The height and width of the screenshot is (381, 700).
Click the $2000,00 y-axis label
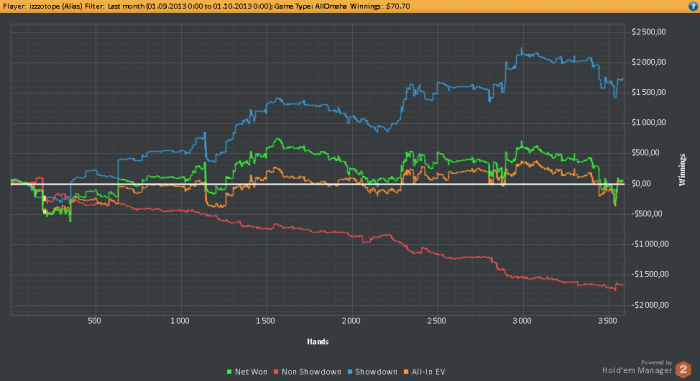click(x=649, y=62)
